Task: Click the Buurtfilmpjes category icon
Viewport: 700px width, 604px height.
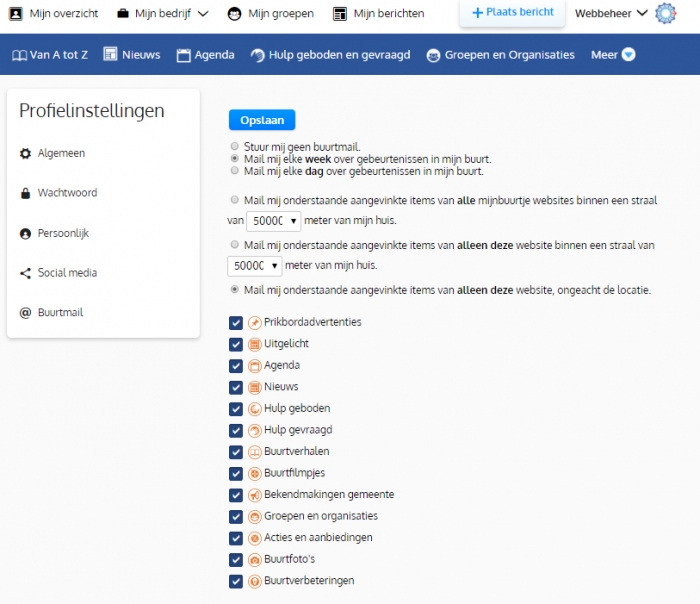Action: 254,474
